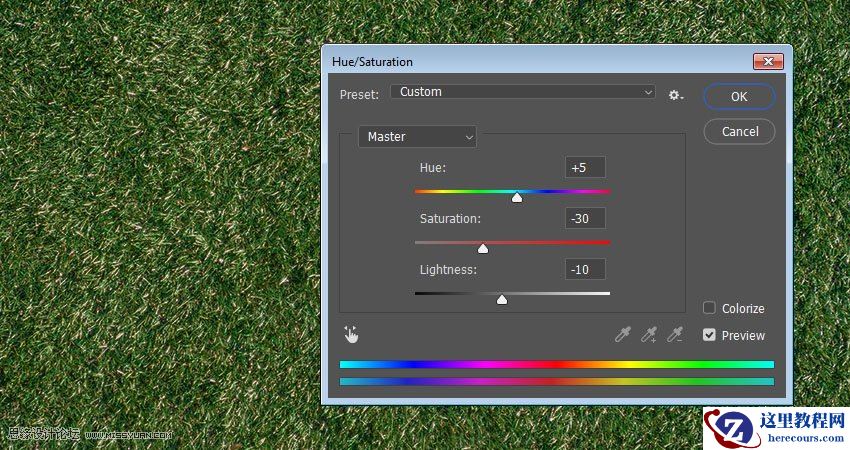Select the Subtract from Sample eyedropper
Screen dimensions: 850x450
click(675, 335)
